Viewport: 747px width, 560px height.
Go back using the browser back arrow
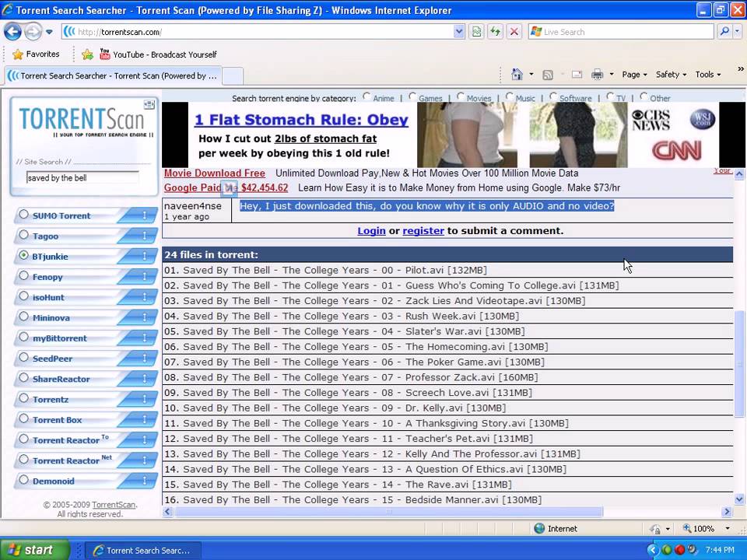13,32
